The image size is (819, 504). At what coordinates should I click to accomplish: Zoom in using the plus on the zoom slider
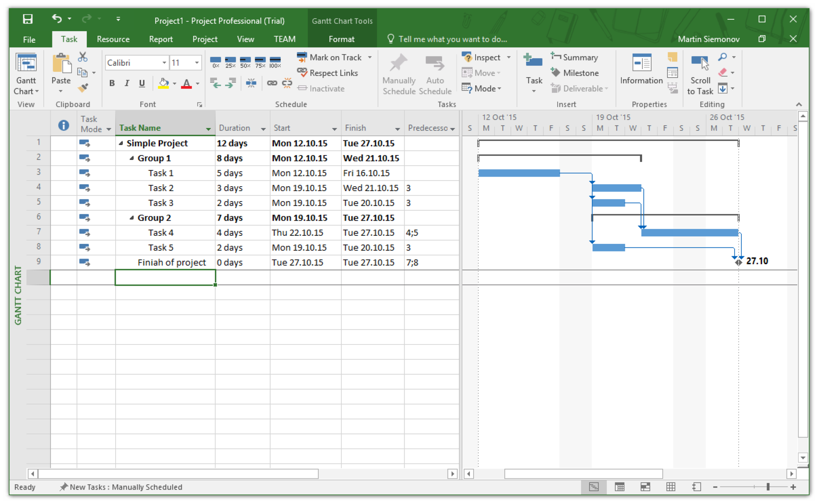[x=793, y=487]
